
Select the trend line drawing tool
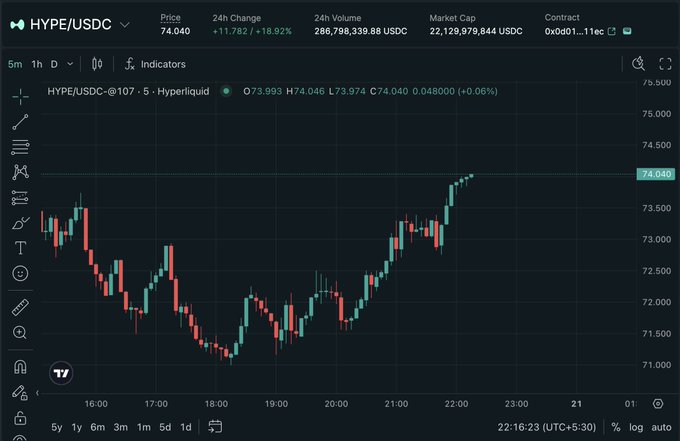click(x=20, y=122)
